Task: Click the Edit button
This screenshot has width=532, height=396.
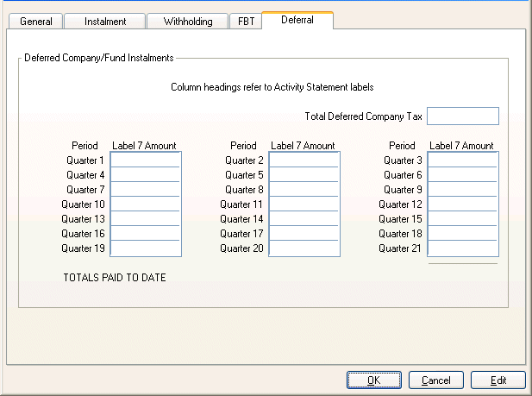Action: click(498, 380)
